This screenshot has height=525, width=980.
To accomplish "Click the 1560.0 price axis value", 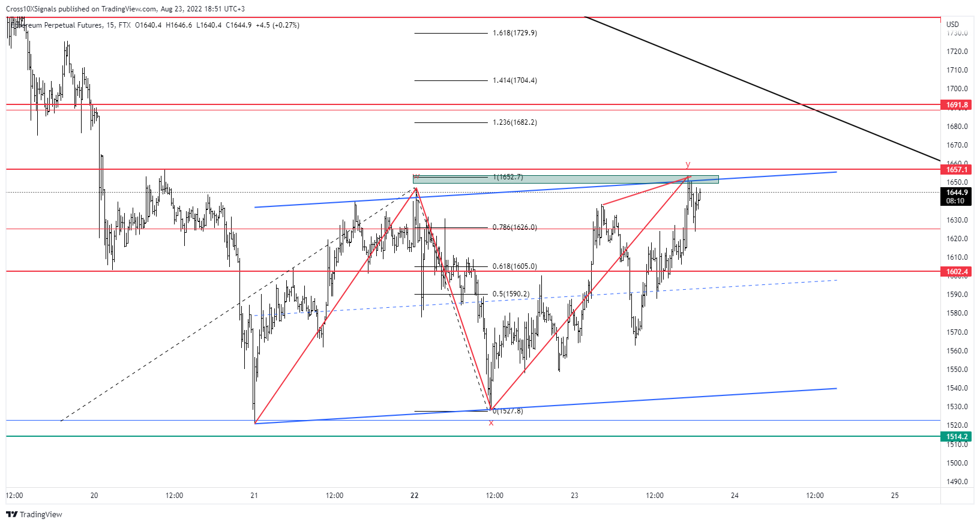I will [x=957, y=351].
